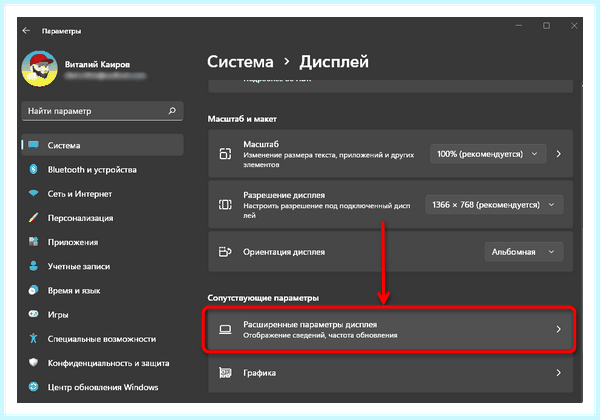Viewport: 600px width, 420px height.
Task: Click the Графика GPU icon
Action: [x=225, y=372]
